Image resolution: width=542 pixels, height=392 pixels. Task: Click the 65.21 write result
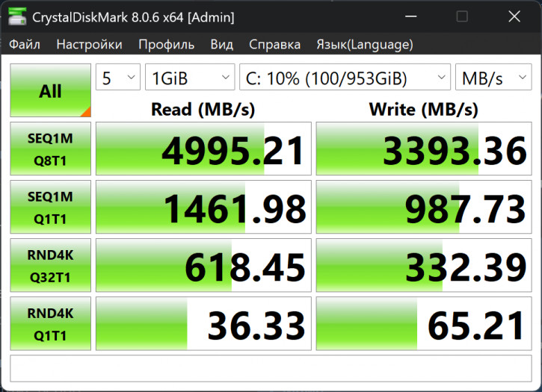click(x=424, y=323)
